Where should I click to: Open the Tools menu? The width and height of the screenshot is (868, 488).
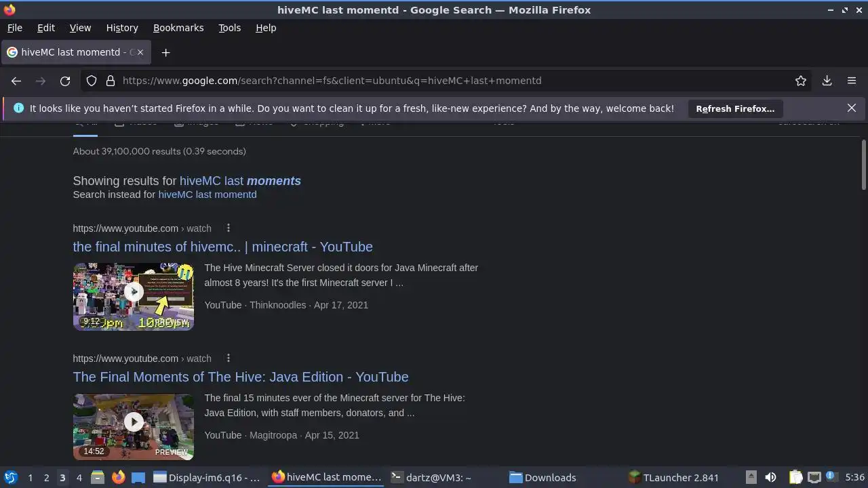(x=229, y=28)
